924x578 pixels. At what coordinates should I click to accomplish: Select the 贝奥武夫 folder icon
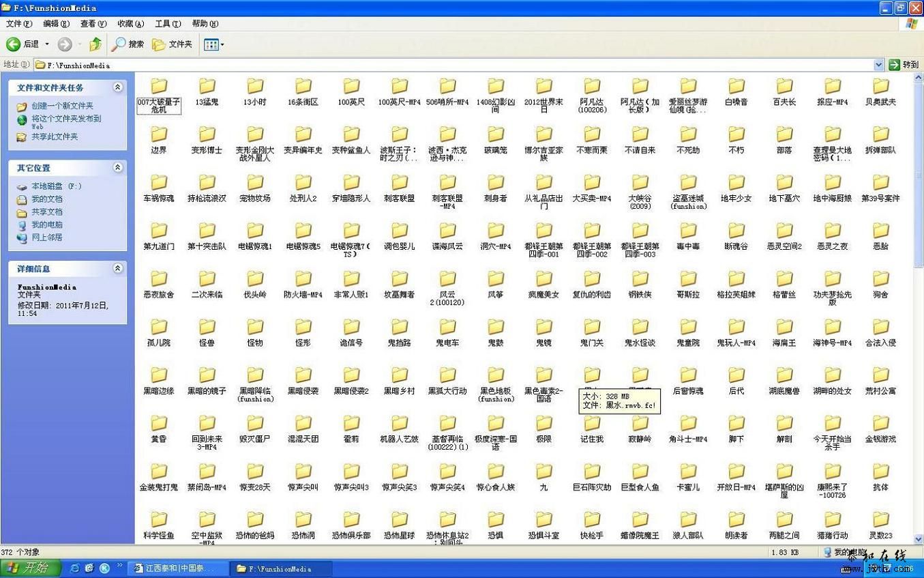pyautogui.click(x=880, y=86)
